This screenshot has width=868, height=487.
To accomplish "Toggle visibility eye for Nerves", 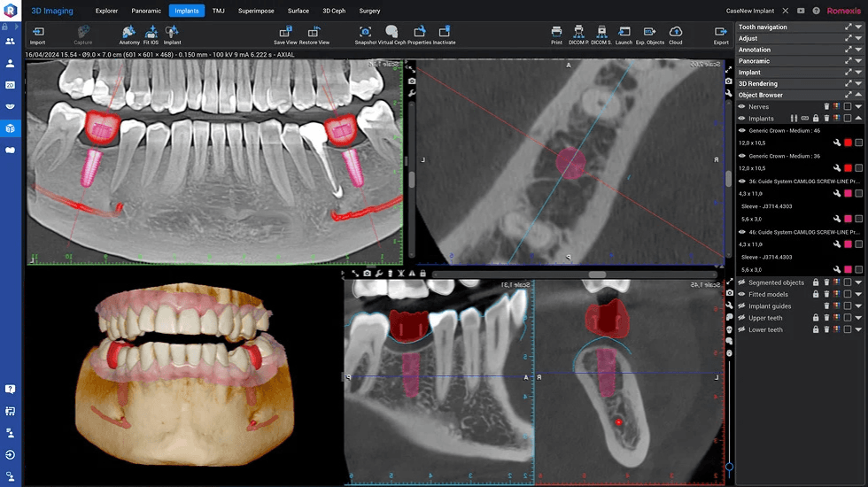I will click(x=742, y=106).
